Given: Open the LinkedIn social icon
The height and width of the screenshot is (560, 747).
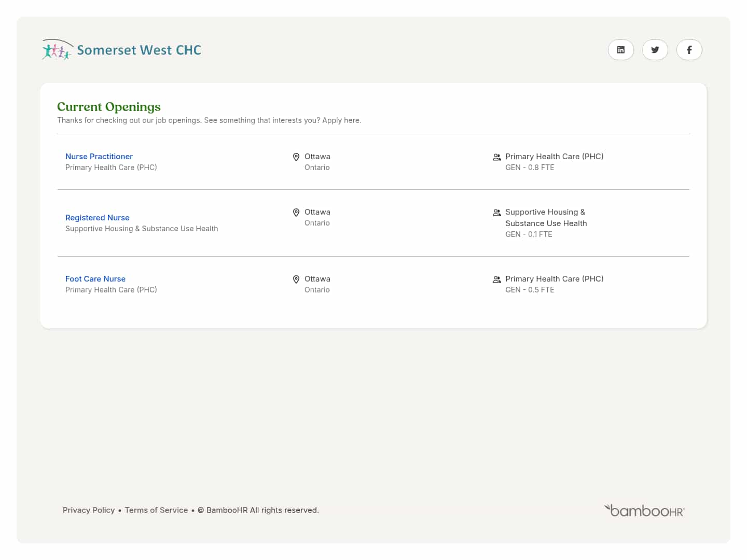Looking at the screenshot, I should pyautogui.click(x=620, y=50).
